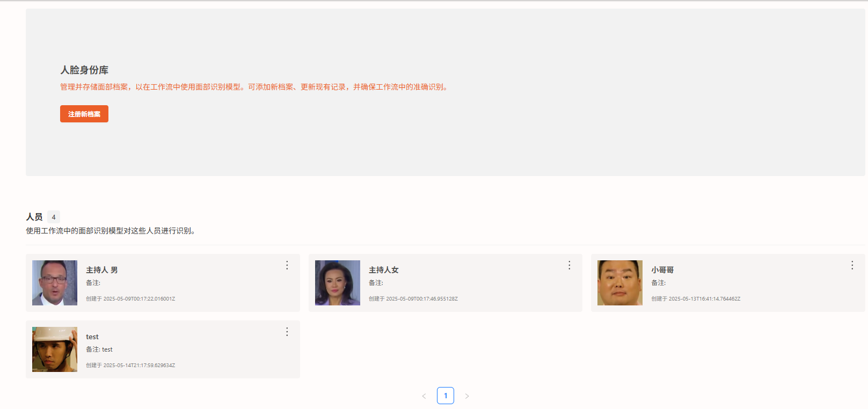The width and height of the screenshot is (868, 409).
Task: Click the 主持人 男 profile name
Action: (102, 270)
